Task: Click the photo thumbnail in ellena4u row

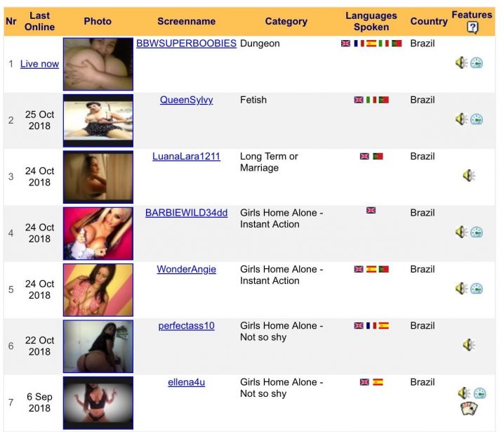Action: pos(98,403)
